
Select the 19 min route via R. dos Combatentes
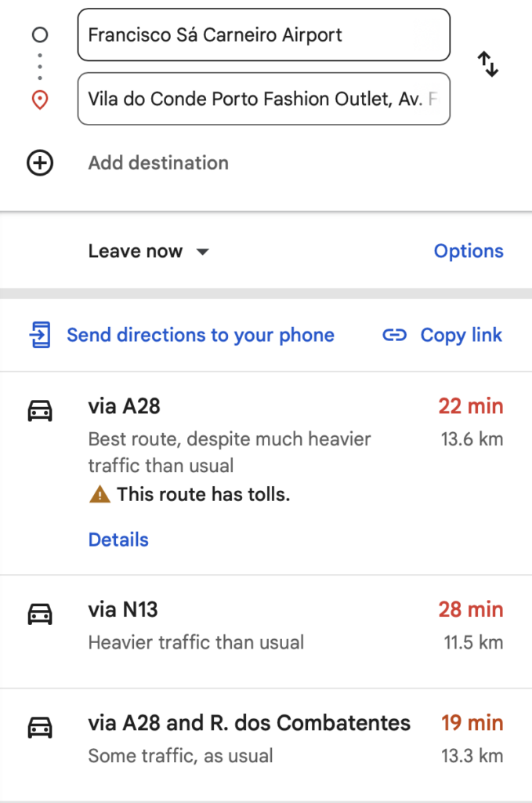pyautogui.click(x=266, y=745)
